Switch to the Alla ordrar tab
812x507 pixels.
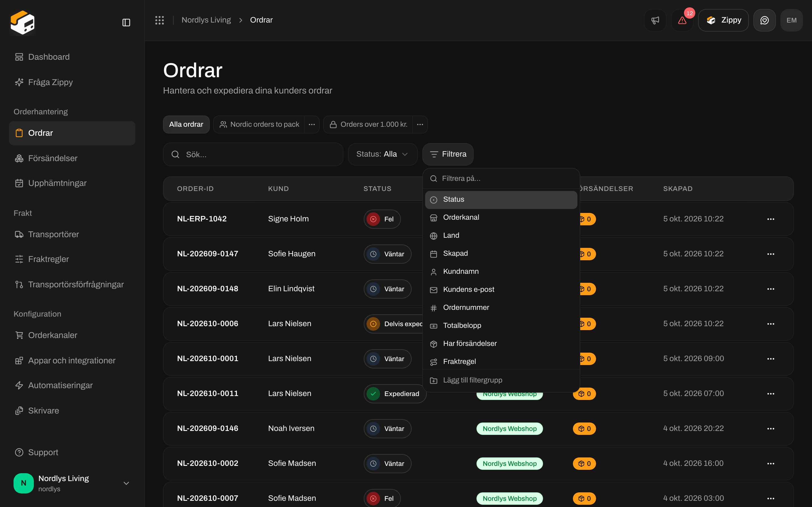[186, 124]
